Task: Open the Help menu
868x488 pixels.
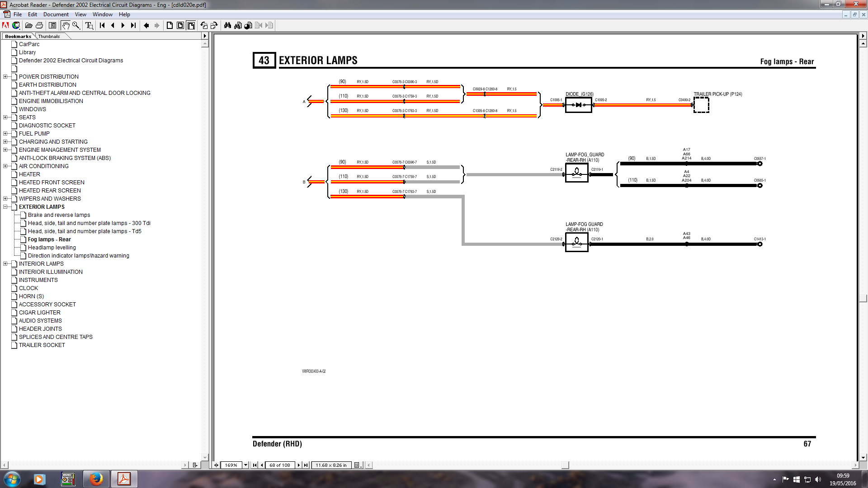Action: point(124,14)
